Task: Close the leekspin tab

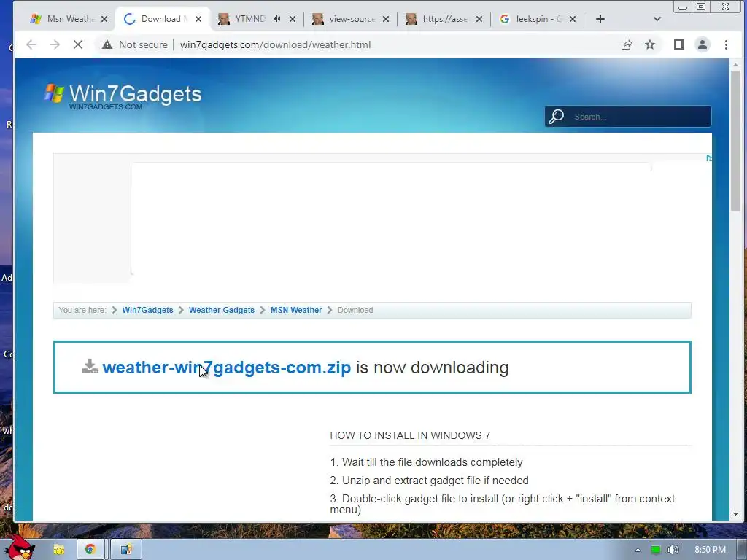Action: coord(573,19)
